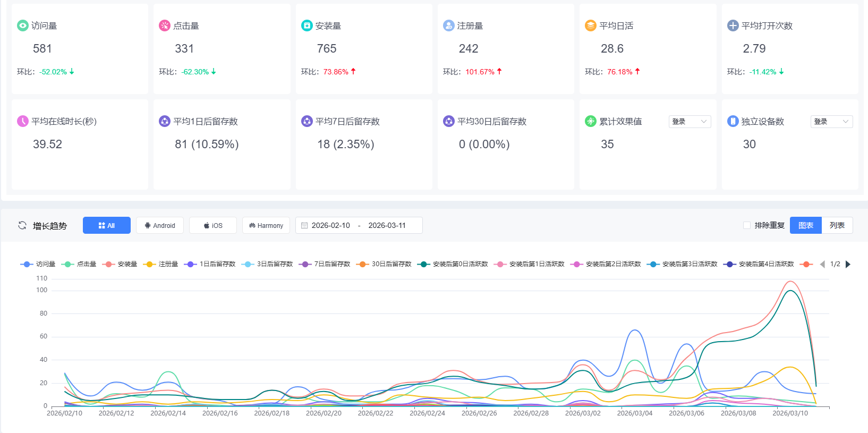The height and width of the screenshot is (433, 868).
Task: Toggle the 注册量 yellow legend swatch
Action: pyautogui.click(x=149, y=264)
